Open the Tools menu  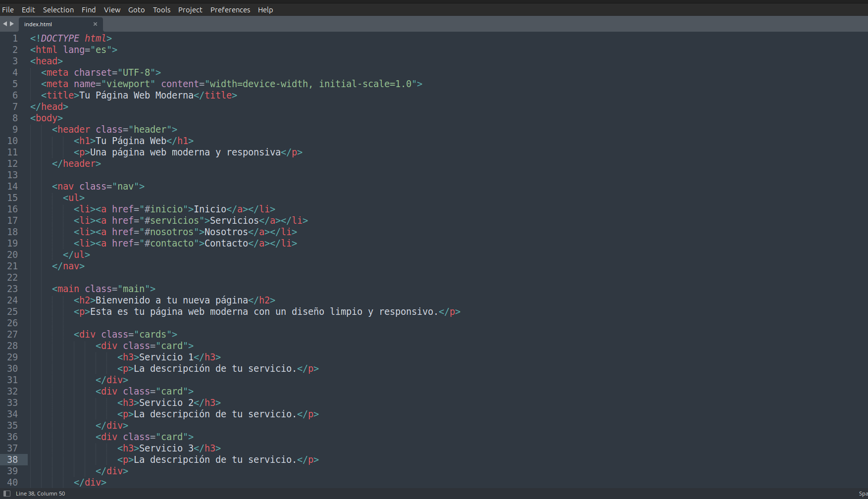[x=161, y=10]
